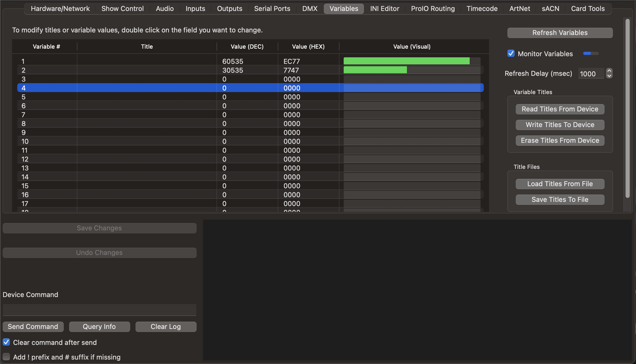Go to the Inputs tab

pyautogui.click(x=195, y=9)
